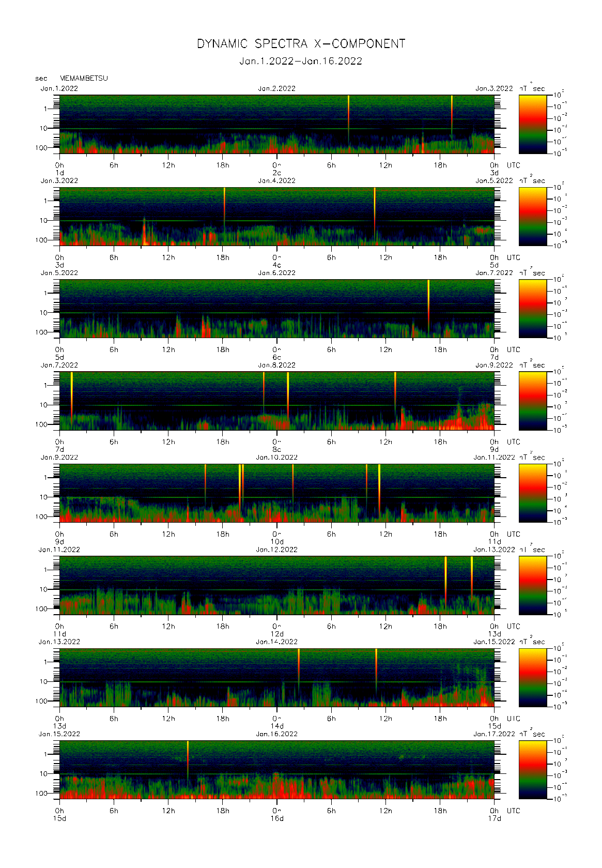Click the bright spike near 13h on Jan.8
The height and width of the screenshot is (868, 602).
[395, 393]
